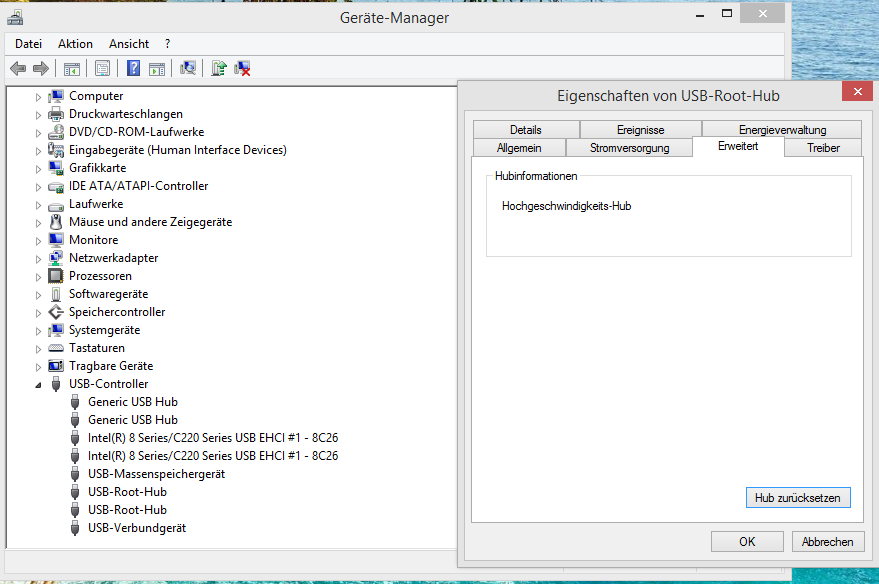The height and width of the screenshot is (584, 879).
Task: Click the blue Help question mark icon
Action: coord(133,68)
